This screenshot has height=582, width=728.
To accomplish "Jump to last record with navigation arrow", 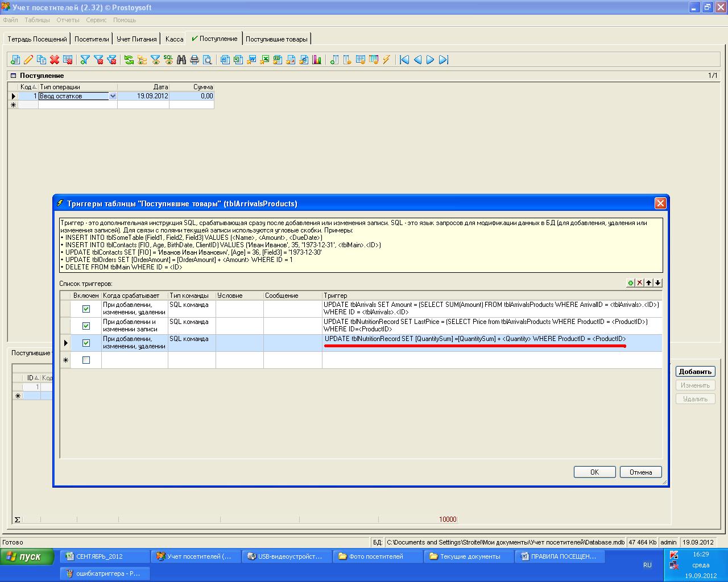I will (x=444, y=60).
